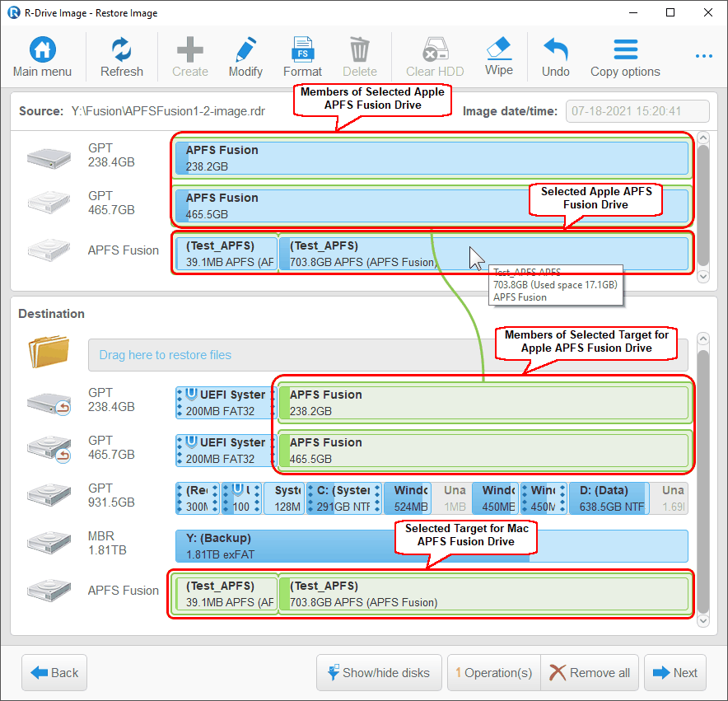Image resolution: width=728 pixels, height=701 pixels.
Task: Go Back to previous step
Action: tap(54, 672)
